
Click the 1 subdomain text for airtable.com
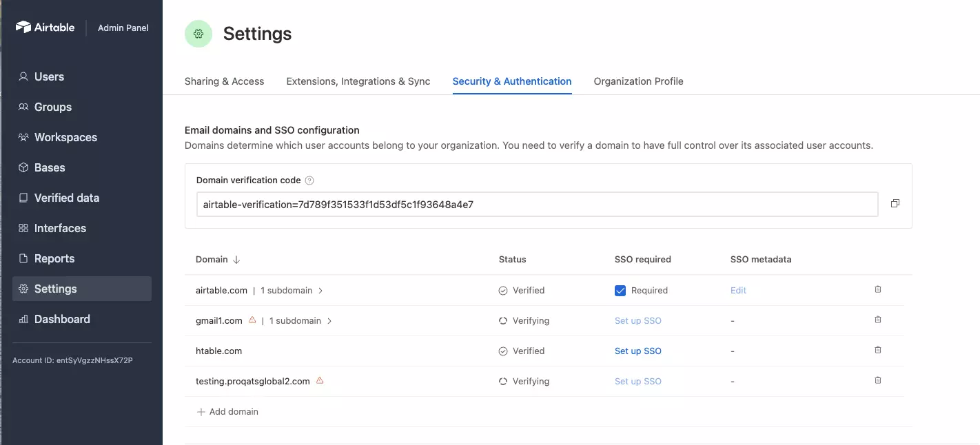[287, 291]
